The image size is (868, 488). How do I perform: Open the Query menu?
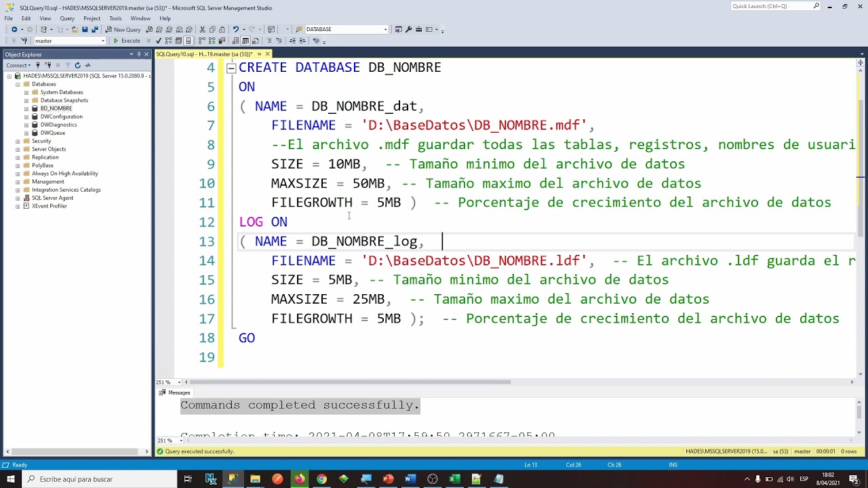coord(67,18)
